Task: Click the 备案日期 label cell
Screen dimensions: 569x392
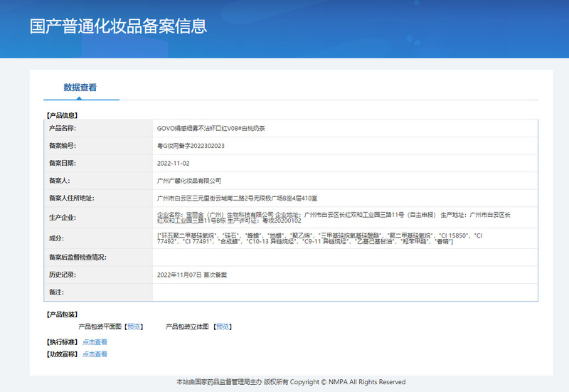Action: tap(98, 164)
